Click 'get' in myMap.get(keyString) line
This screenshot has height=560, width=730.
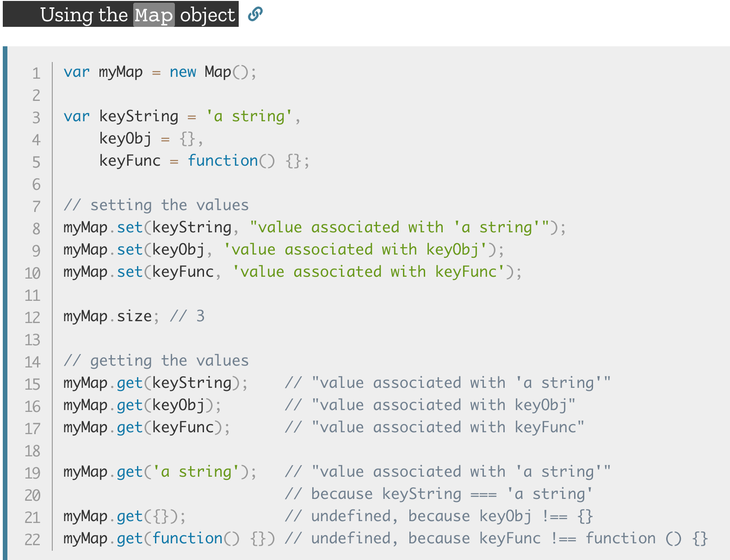pos(130,383)
